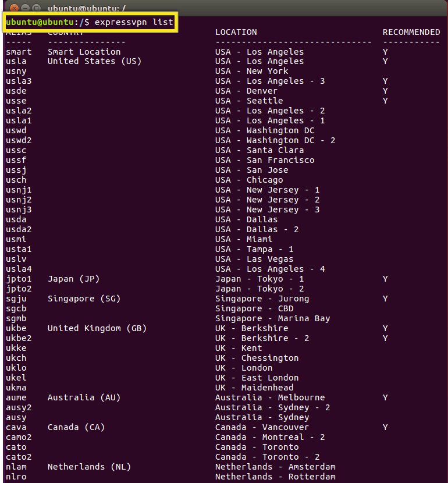This screenshot has width=448, height=483.
Task: Click the terminal window close button
Action: click(14, 8)
